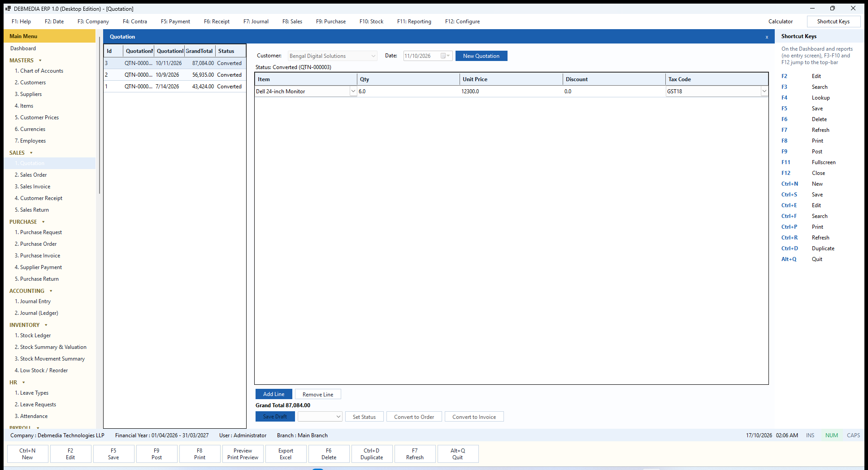Collapse the INVENTORY section arrow
Image resolution: width=868 pixels, height=470 pixels.
tap(46, 325)
